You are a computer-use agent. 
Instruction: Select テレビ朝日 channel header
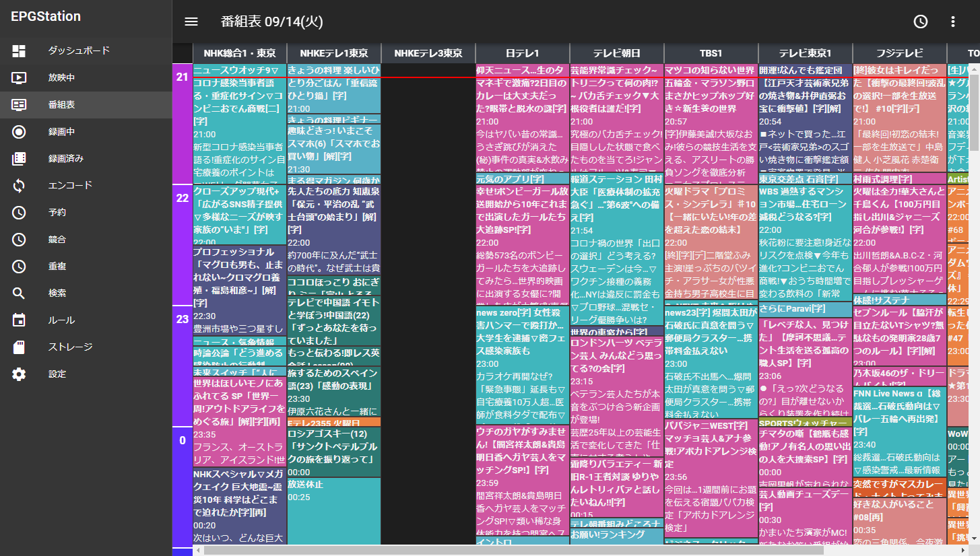[617, 53]
